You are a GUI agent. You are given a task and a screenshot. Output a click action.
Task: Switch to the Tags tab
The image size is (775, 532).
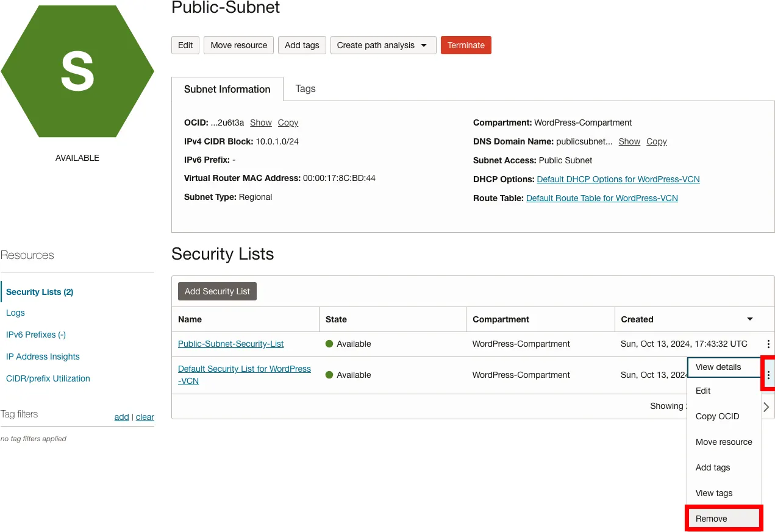click(x=305, y=89)
